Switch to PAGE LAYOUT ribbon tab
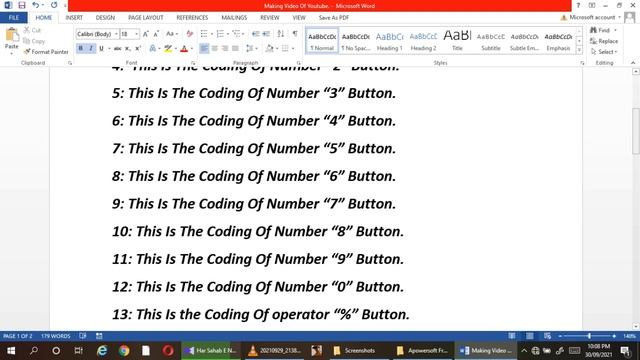 (x=146, y=18)
